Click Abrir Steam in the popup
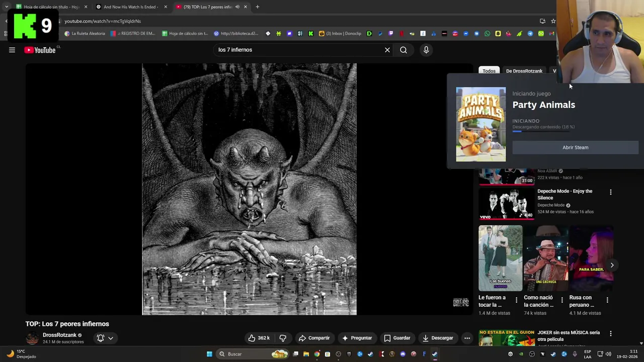644x362 pixels. [575, 147]
